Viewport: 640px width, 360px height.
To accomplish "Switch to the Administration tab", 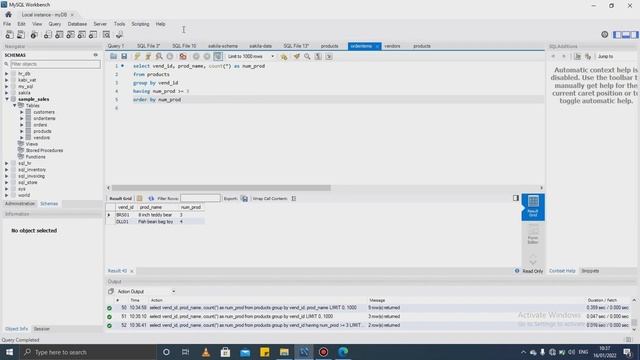I will coord(20,204).
